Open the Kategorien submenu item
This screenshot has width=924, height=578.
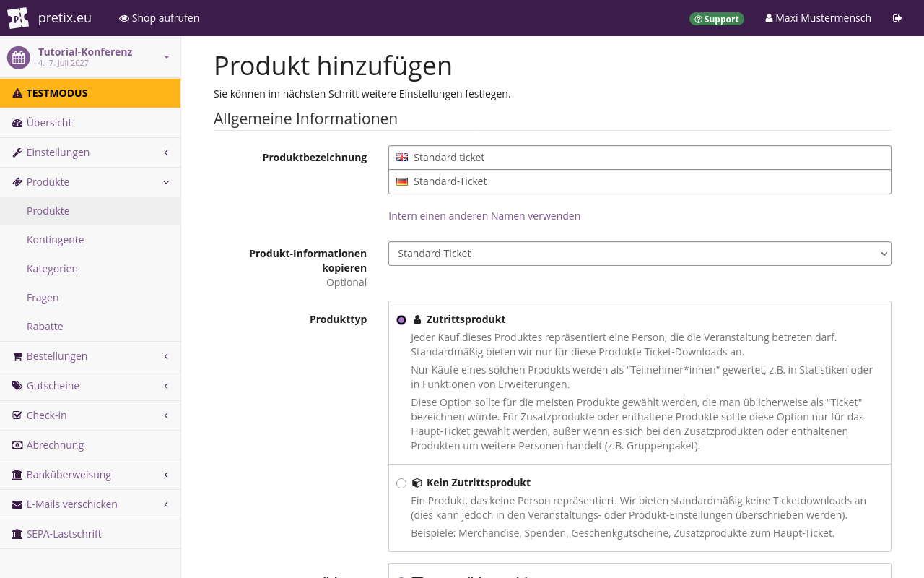(90, 269)
